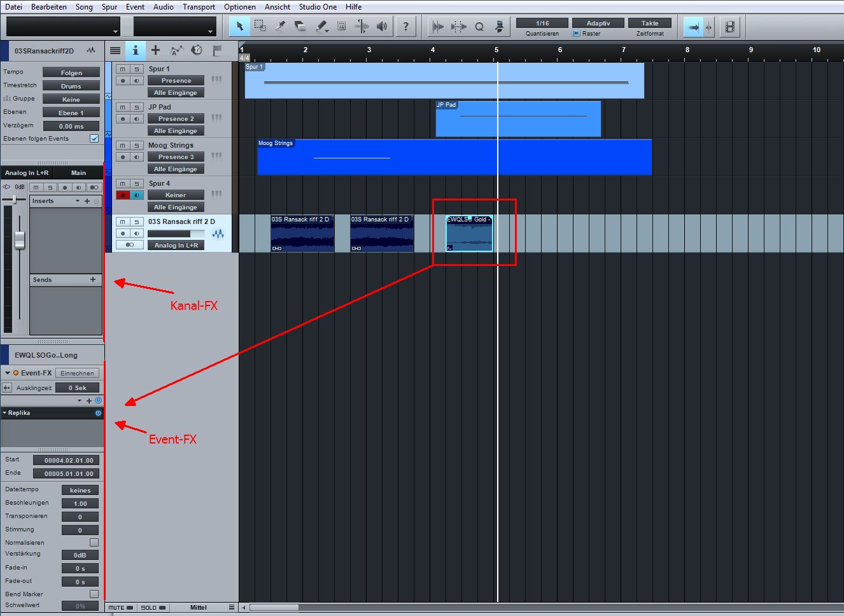The image size is (844, 616).
Task: Open the Datei menu
Action: 13,6
